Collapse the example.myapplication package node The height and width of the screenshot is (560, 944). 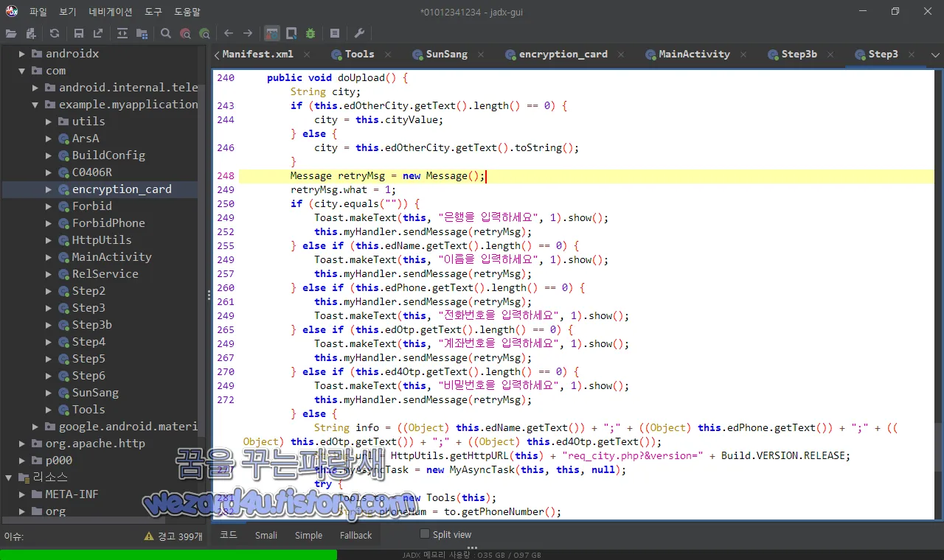pos(35,105)
